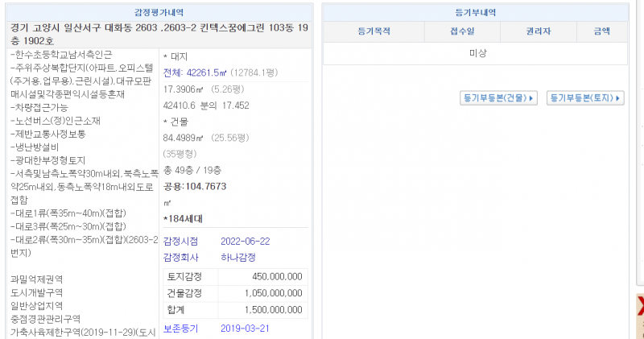Image resolution: width=644 pixels, height=339 pixels.
Task: Click the blue 전체: 42261.5㎡ land area link
Action: point(191,72)
